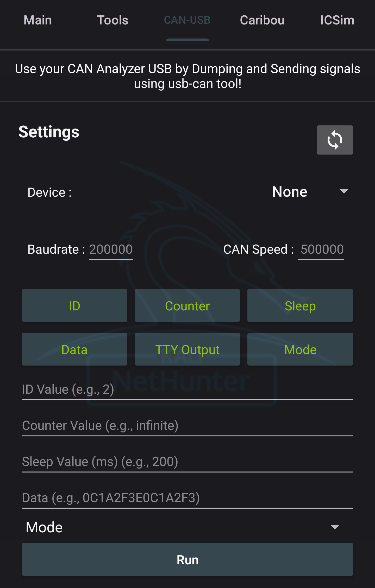Click the Run button
The image size is (375, 588).
pyautogui.click(x=187, y=559)
